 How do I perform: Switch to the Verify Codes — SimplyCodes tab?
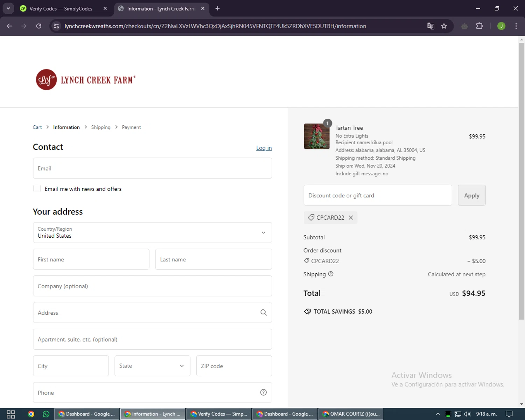(61, 8)
